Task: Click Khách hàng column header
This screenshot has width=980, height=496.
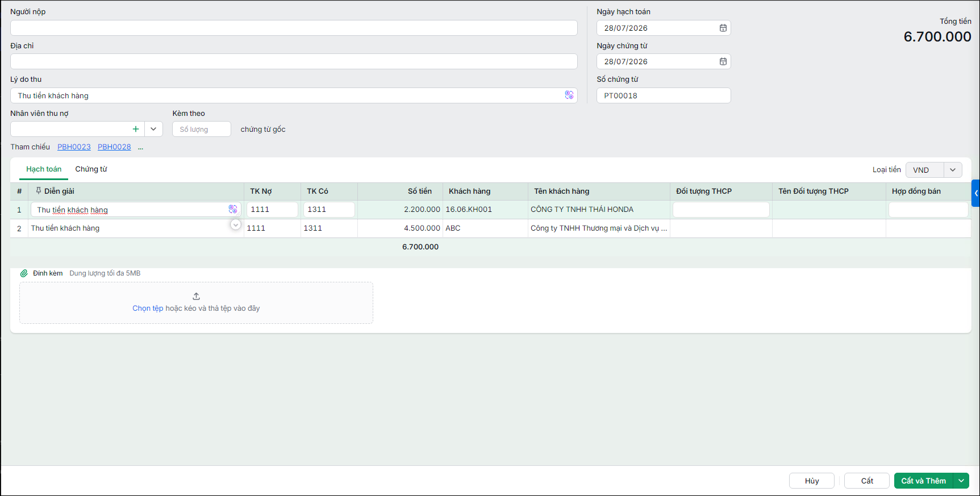Action: pyautogui.click(x=485, y=191)
